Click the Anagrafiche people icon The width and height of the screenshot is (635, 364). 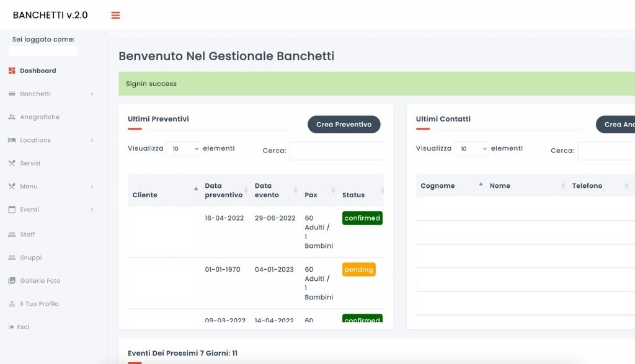click(12, 117)
